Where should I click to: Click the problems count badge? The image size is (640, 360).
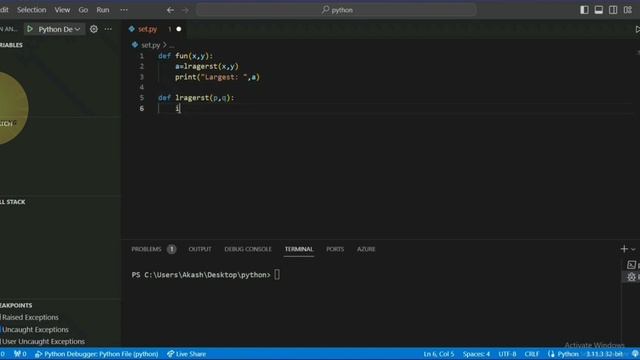point(171,249)
